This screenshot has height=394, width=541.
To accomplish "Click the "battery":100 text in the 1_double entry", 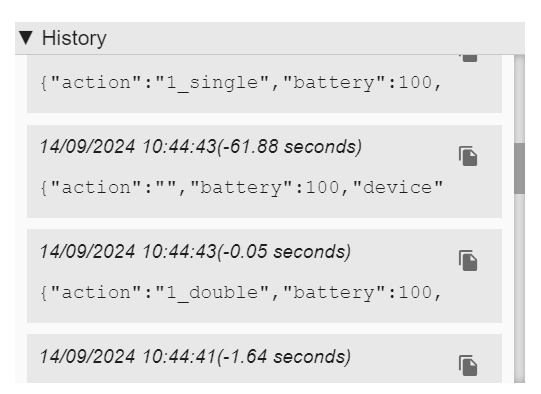I will click(x=357, y=293).
